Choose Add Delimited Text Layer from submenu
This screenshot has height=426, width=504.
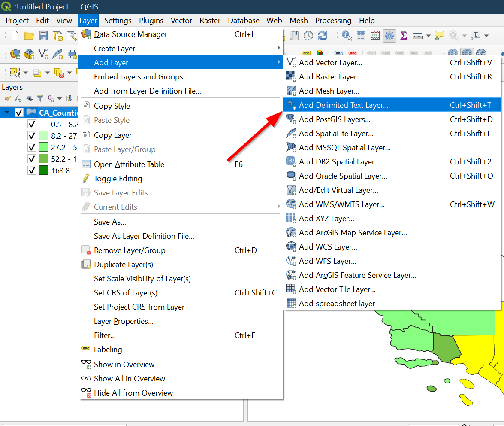pyautogui.click(x=344, y=105)
